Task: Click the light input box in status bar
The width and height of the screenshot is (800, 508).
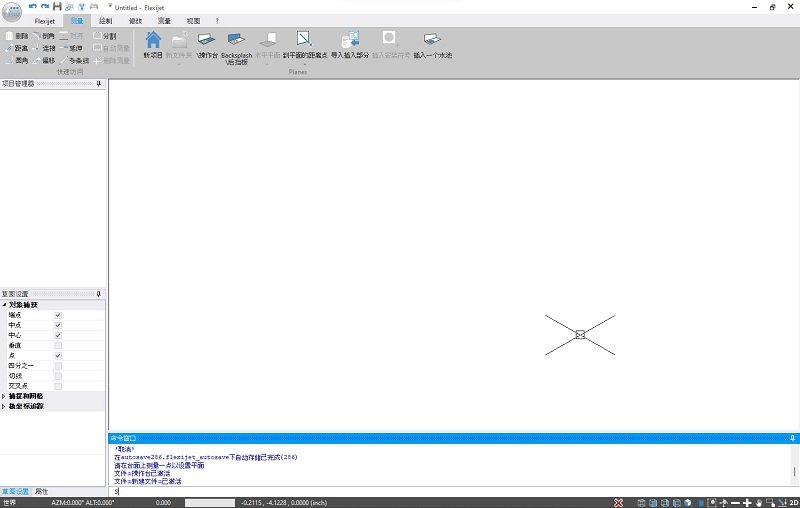Action: (x=210, y=503)
